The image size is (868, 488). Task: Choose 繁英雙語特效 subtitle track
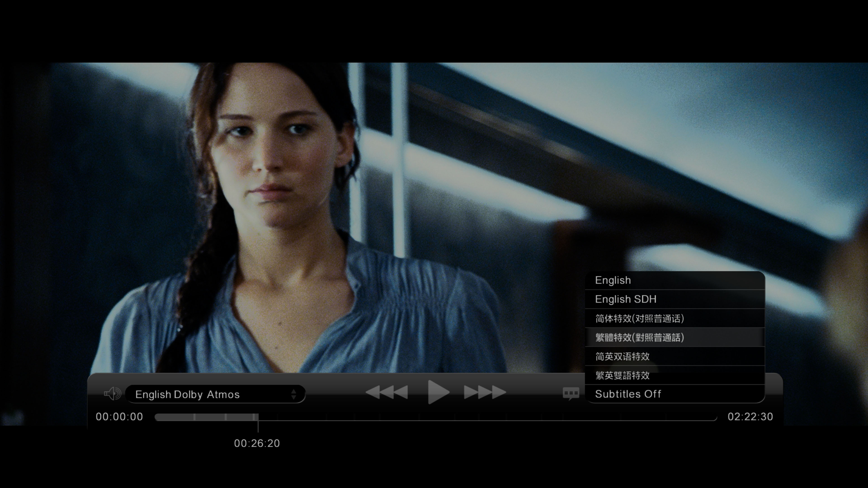pos(675,375)
